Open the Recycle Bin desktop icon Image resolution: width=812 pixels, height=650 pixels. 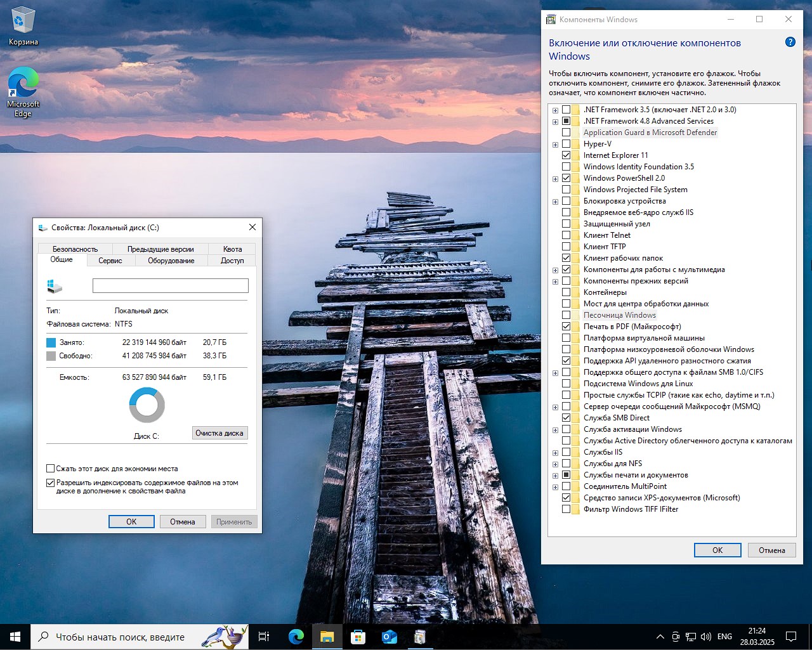23,27
